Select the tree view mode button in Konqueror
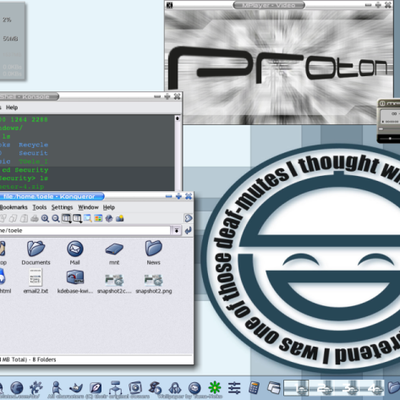This screenshot has height=400, width=400. (77, 219)
